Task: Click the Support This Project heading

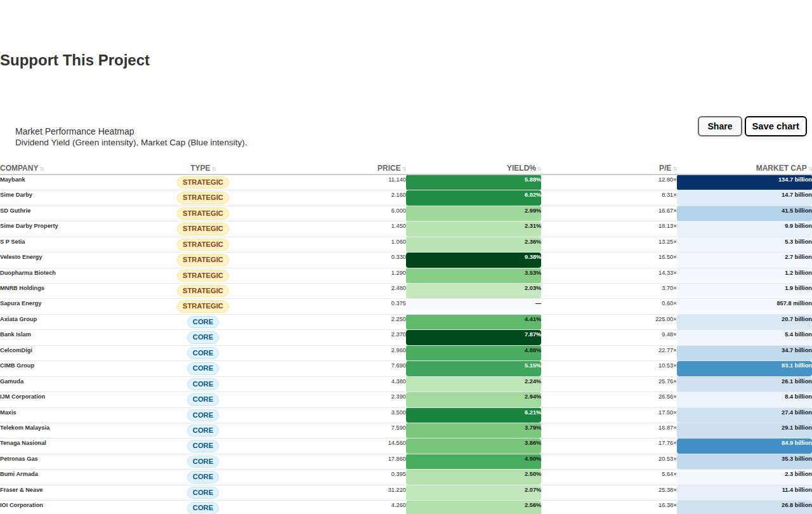Action: (x=75, y=60)
